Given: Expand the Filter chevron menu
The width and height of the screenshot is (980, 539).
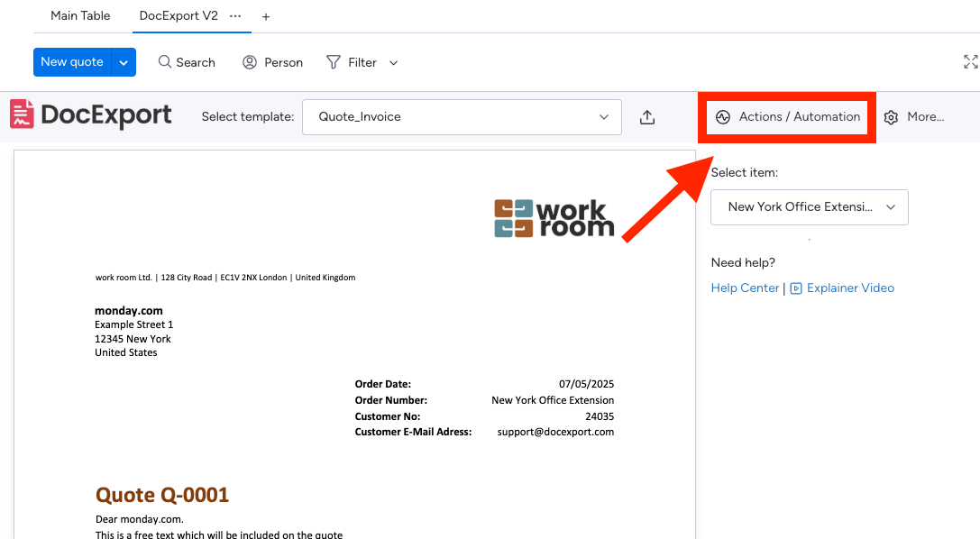Looking at the screenshot, I should (393, 63).
